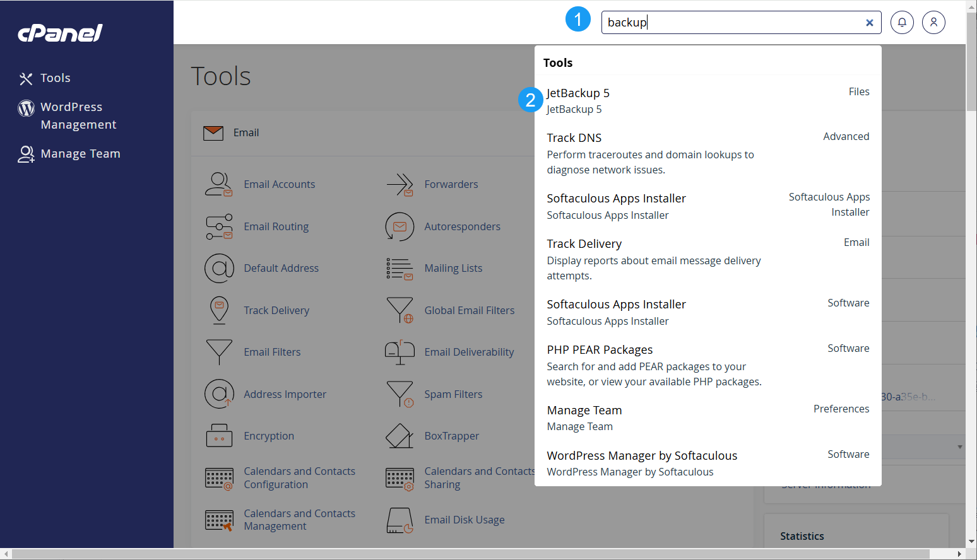This screenshot has height=560, width=977.
Task: Select Track Delivery search result in dropdown
Action: tap(708, 259)
